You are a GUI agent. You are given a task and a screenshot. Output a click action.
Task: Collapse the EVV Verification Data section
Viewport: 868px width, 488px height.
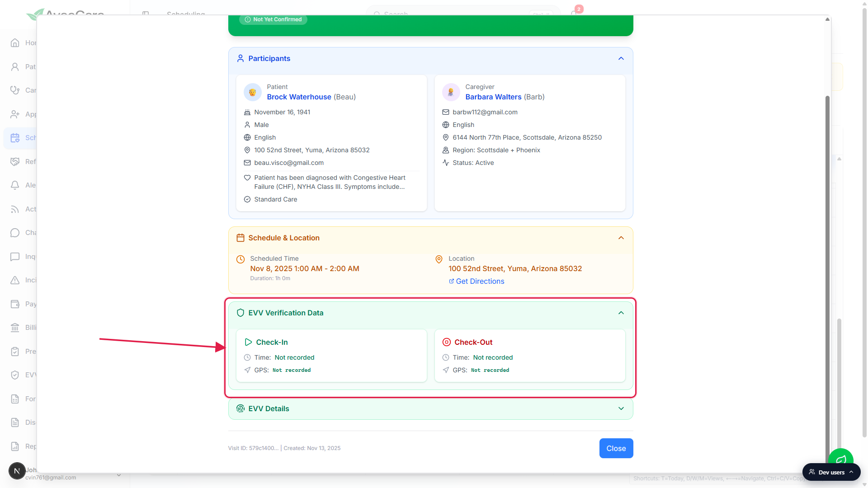621,313
